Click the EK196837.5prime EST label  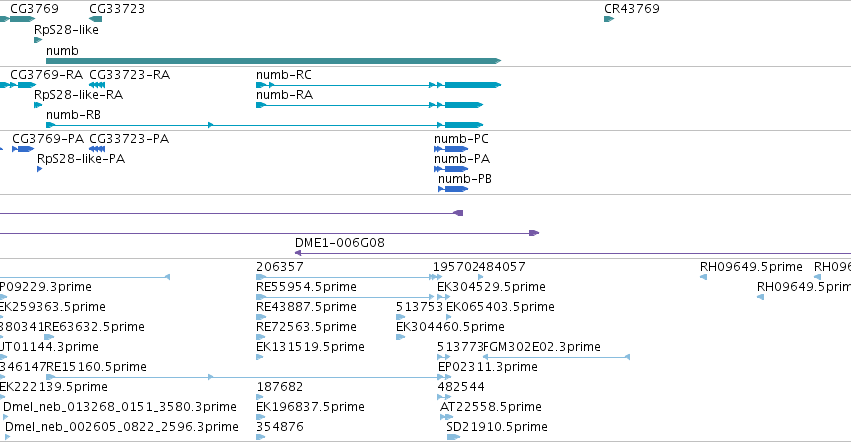point(310,407)
